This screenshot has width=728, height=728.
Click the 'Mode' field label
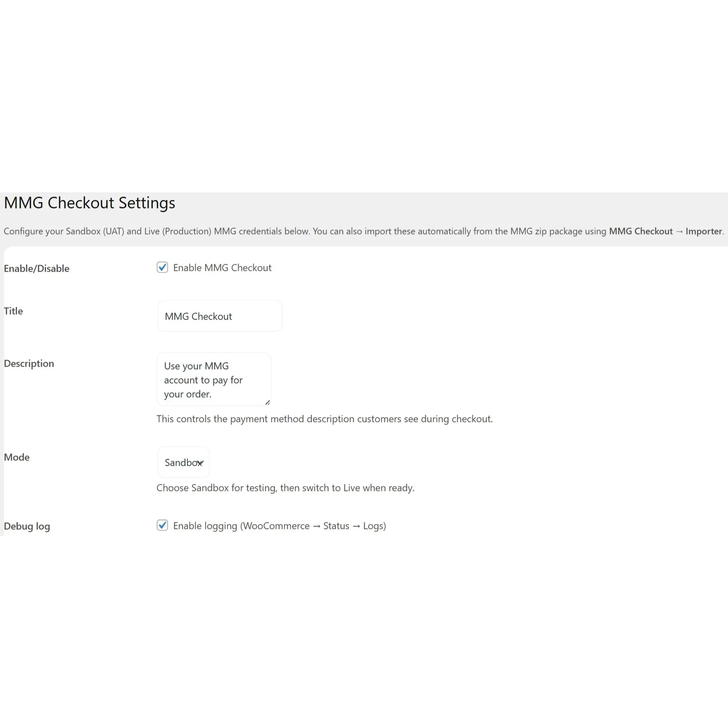17,457
